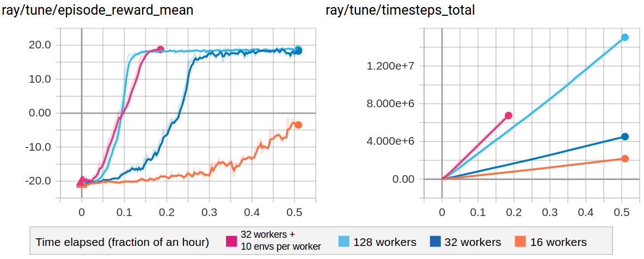Image resolution: width=644 pixels, height=259 pixels.
Task: Select orange endpoint on timesteps chart
Action: [x=625, y=158]
